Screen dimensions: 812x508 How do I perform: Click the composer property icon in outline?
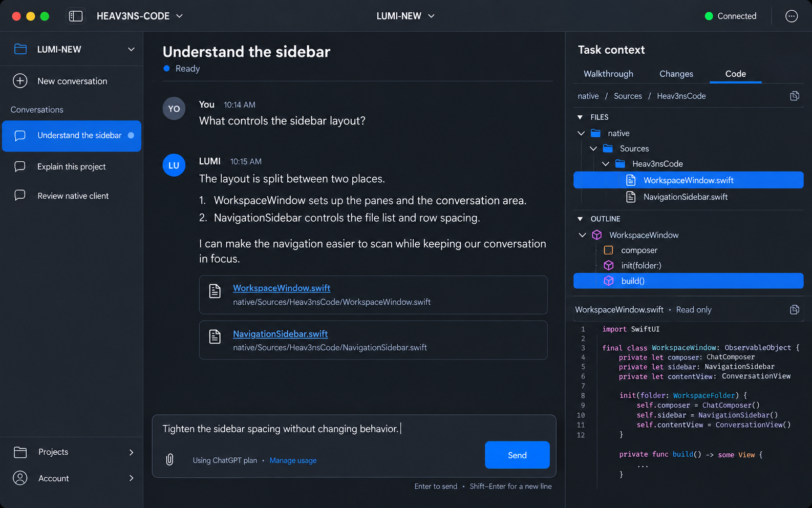608,250
